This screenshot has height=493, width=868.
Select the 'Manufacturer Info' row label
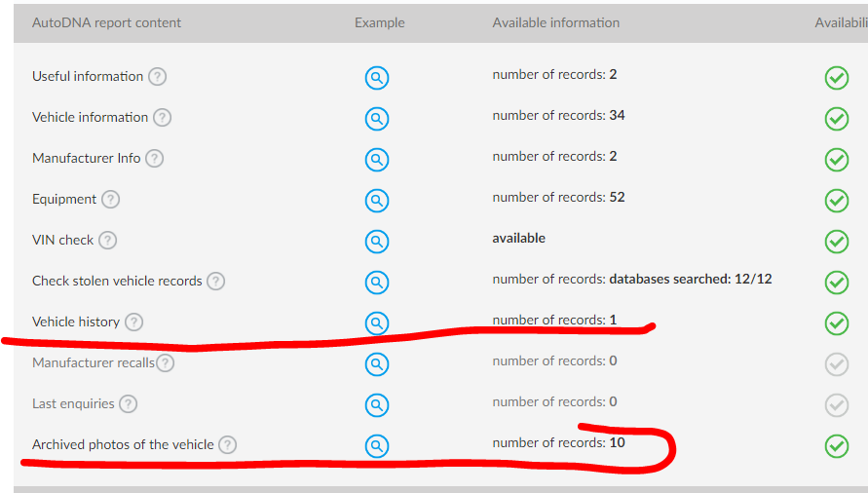[x=87, y=159]
